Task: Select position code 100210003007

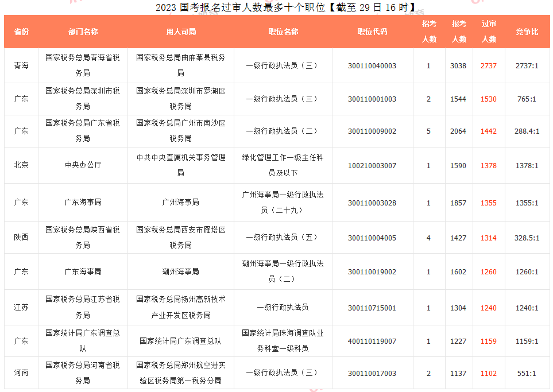Action: [372, 166]
